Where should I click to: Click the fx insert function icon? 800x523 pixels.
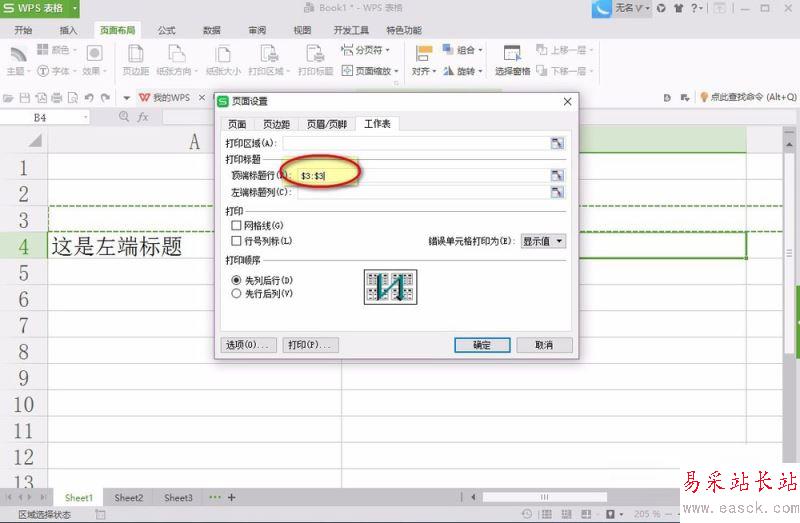coord(143,117)
